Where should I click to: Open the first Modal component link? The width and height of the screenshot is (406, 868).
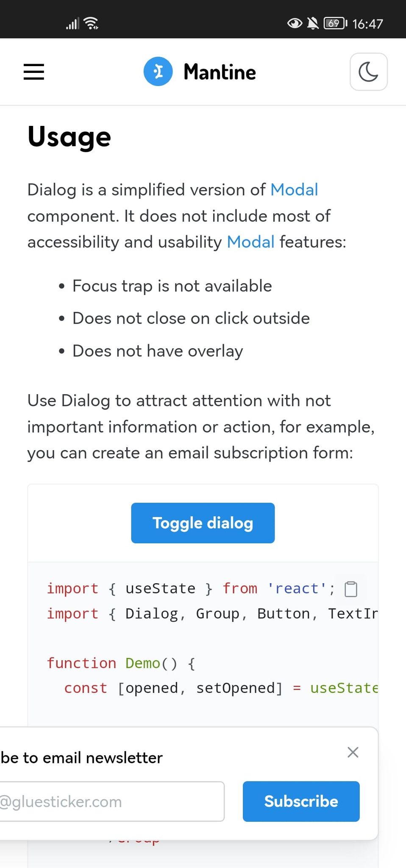(x=294, y=190)
